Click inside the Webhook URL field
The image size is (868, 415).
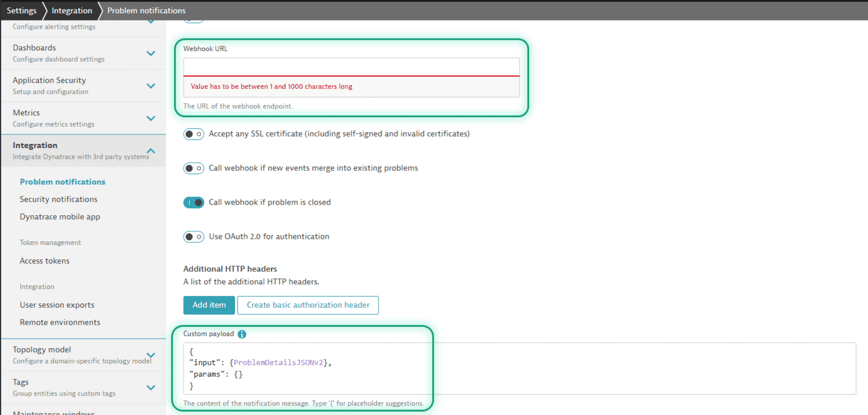point(351,66)
